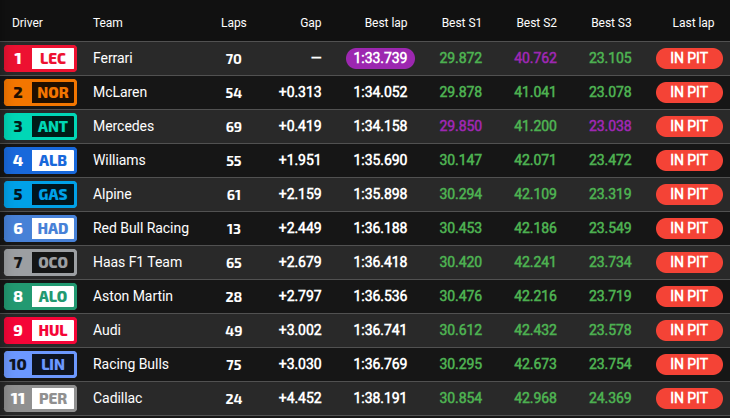
Task: Select the ALO driver badge
Action: (39, 297)
